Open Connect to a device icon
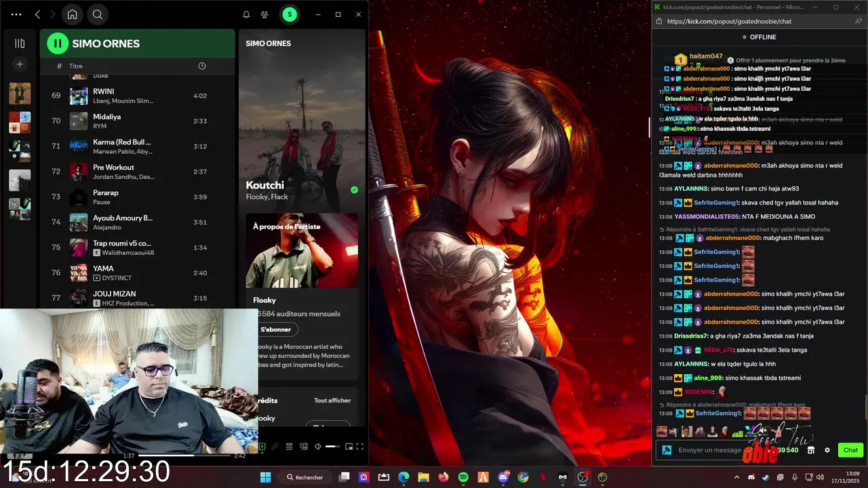The image size is (868, 488). [304, 447]
